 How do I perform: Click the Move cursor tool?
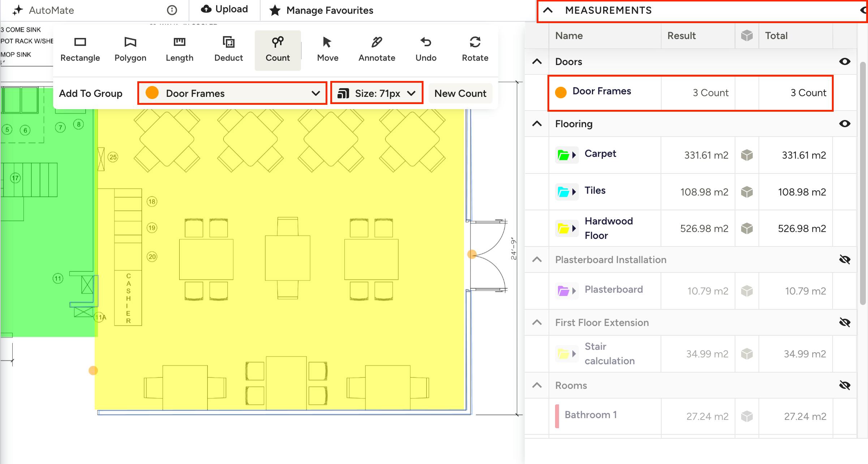pos(327,50)
